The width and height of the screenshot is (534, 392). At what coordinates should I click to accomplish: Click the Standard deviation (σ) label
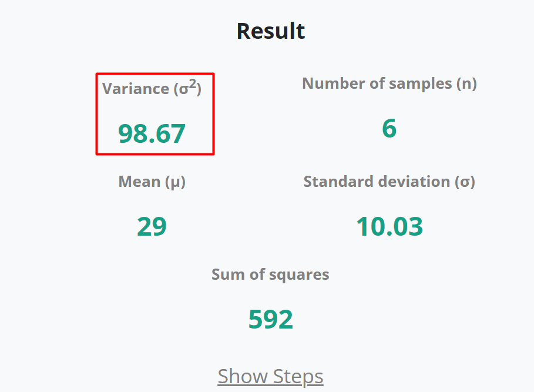[389, 182]
